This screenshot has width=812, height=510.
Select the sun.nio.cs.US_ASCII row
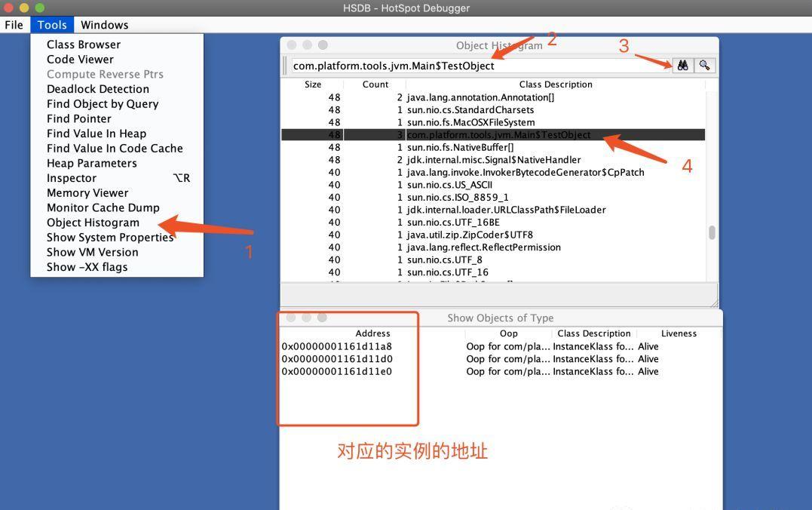point(493,185)
